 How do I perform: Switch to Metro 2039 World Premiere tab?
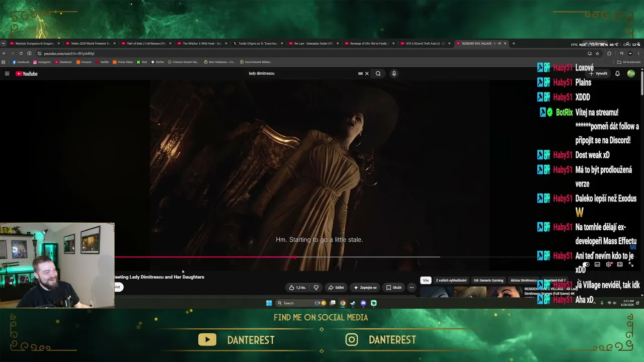tap(90, 43)
